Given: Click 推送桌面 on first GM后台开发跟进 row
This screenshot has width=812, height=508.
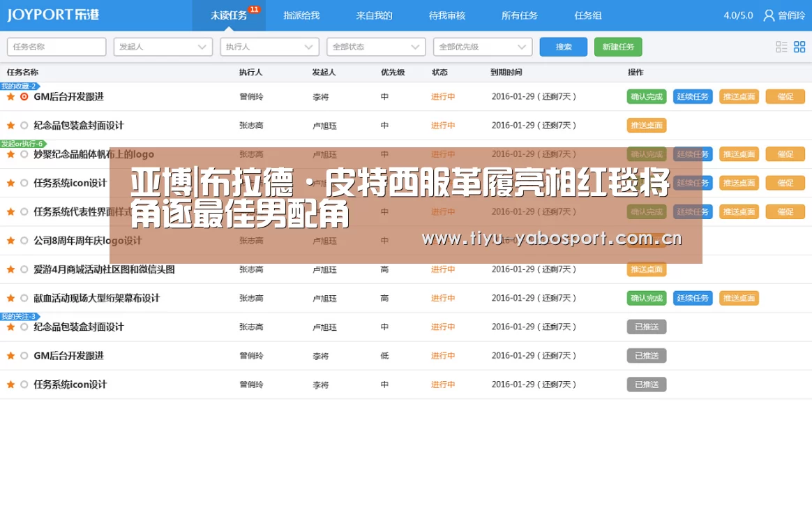Looking at the screenshot, I should (739, 97).
